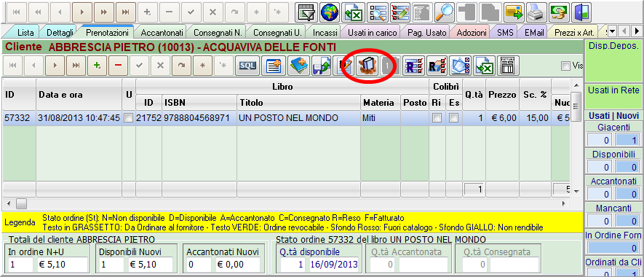Click the blue R checklist icon

pyautogui.click(x=414, y=66)
